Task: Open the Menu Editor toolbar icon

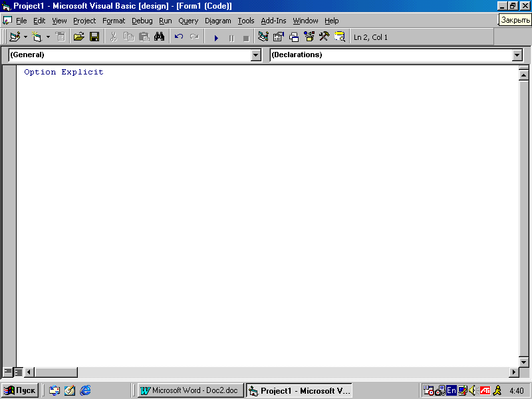Action: click(61, 37)
